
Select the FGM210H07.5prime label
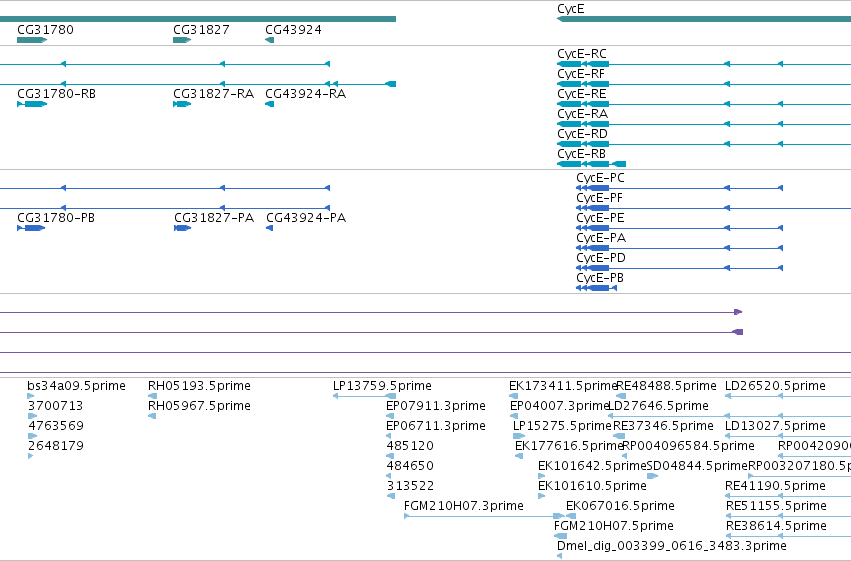(614, 526)
